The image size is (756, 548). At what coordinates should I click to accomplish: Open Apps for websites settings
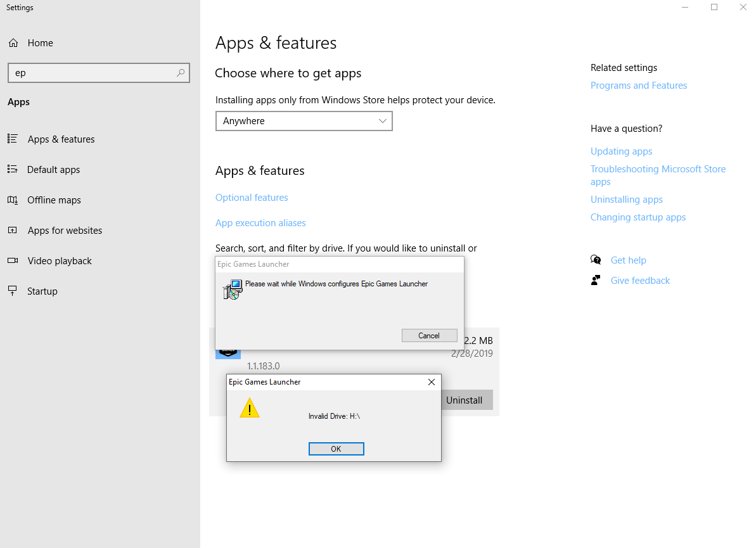pyautogui.click(x=65, y=231)
